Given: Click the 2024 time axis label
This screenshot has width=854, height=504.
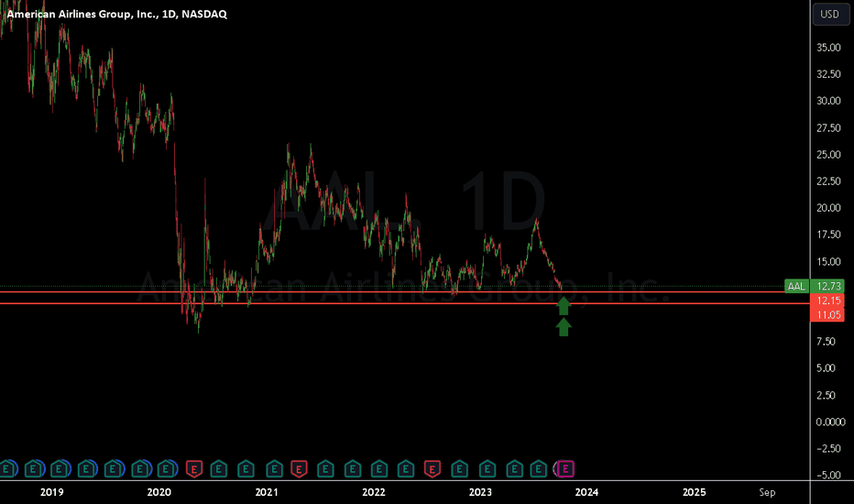Looking at the screenshot, I should (586, 492).
